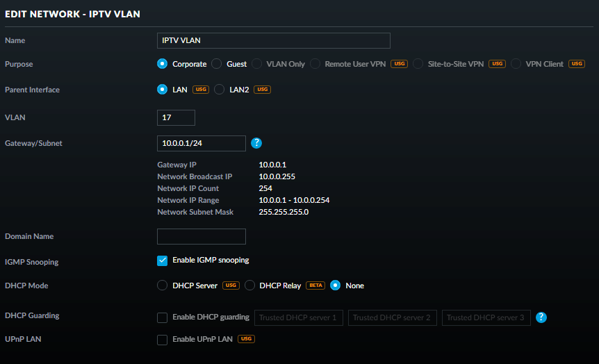Click the EDIT NETWORK - IPTV VLAN heading
The image size is (599, 364).
72,14
